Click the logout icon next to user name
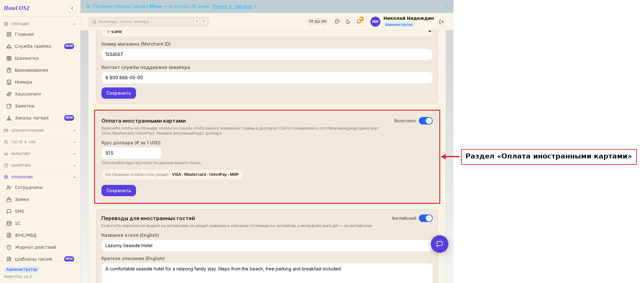Image resolution: width=644 pixels, height=283 pixels. (442, 22)
